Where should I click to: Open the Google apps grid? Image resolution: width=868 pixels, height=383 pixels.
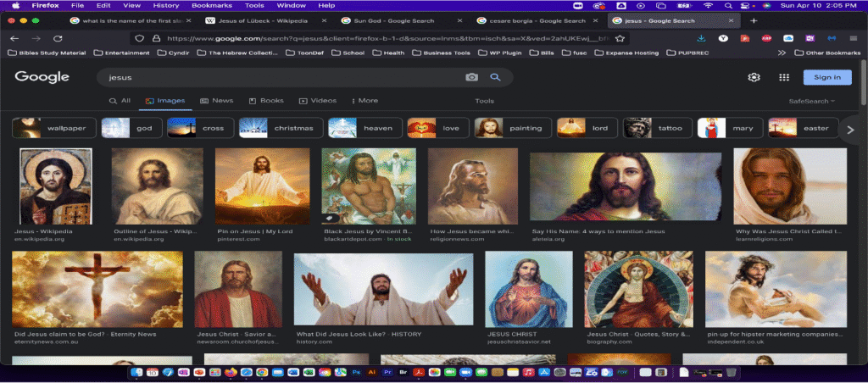(x=782, y=77)
